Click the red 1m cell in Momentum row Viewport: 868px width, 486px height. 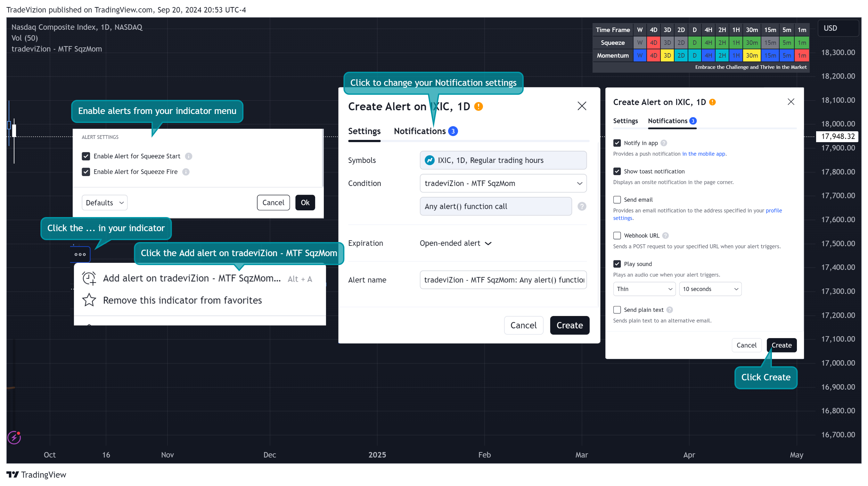pyautogui.click(x=802, y=56)
